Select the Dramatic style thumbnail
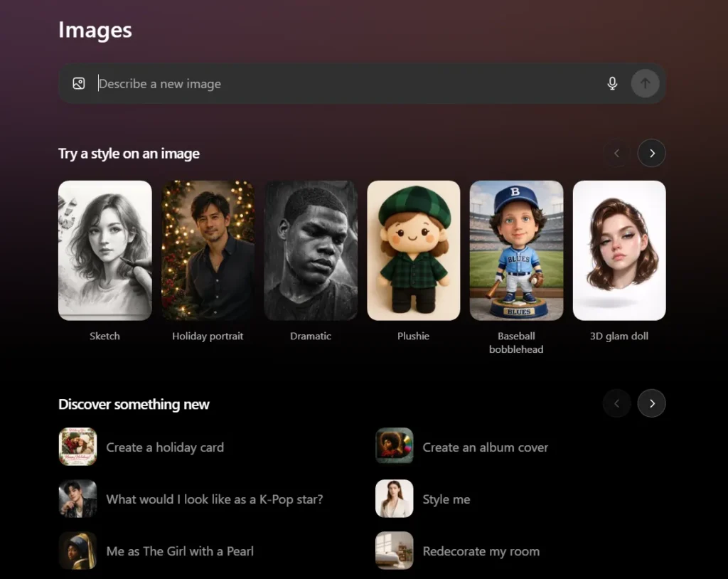The width and height of the screenshot is (728, 579). pos(311,250)
